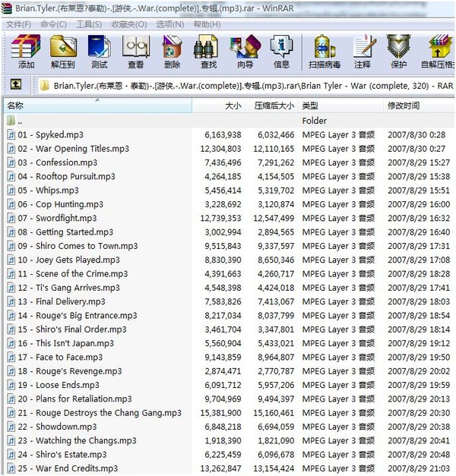Sort by the 类型 column header
Image resolution: width=456 pixels, height=476 pixels.
click(340, 106)
